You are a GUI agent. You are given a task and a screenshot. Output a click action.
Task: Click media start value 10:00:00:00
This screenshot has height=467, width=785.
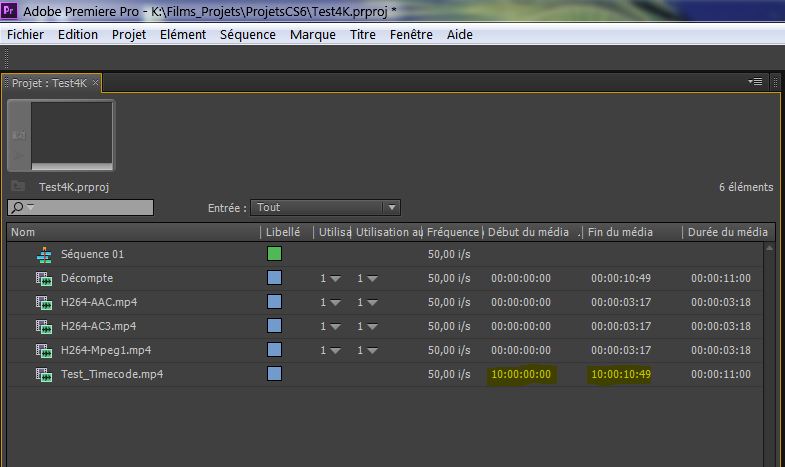click(x=521, y=374)
